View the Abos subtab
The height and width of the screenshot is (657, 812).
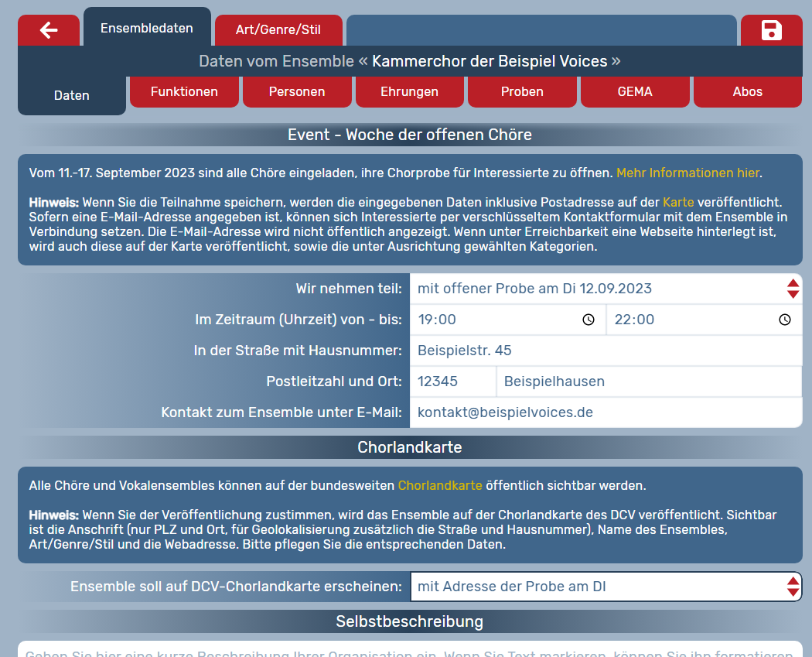[x=747, y=91]
